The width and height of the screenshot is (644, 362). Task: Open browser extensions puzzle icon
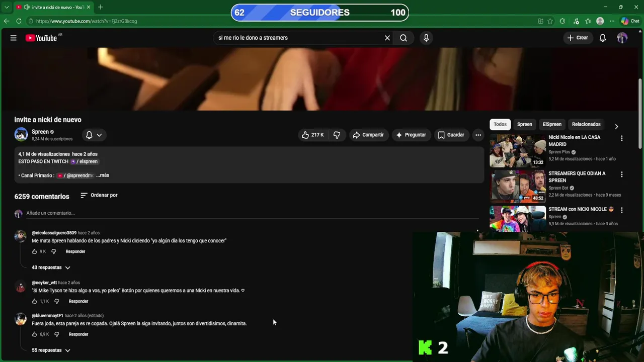(562, 21)
